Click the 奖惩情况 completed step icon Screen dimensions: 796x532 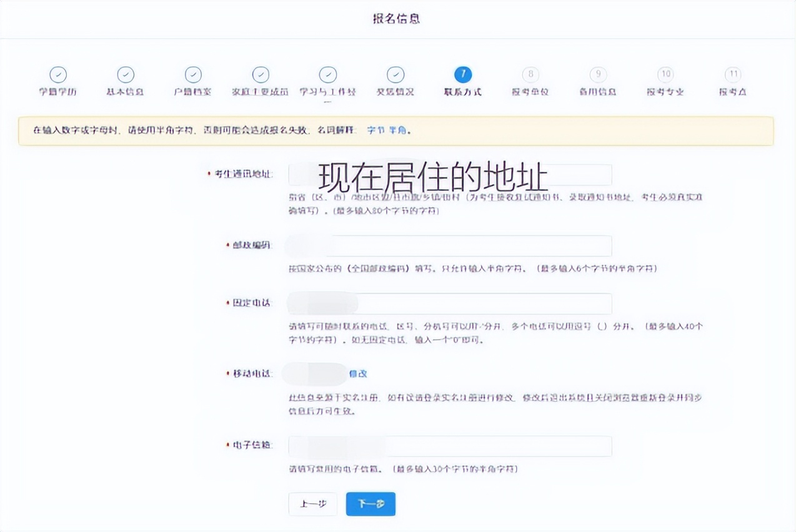coord(394,74)
